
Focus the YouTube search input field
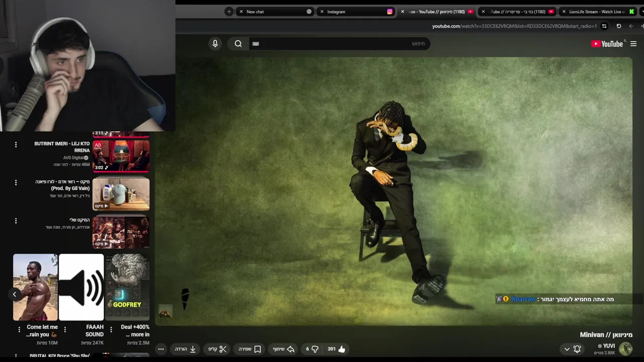click(339, 44)
